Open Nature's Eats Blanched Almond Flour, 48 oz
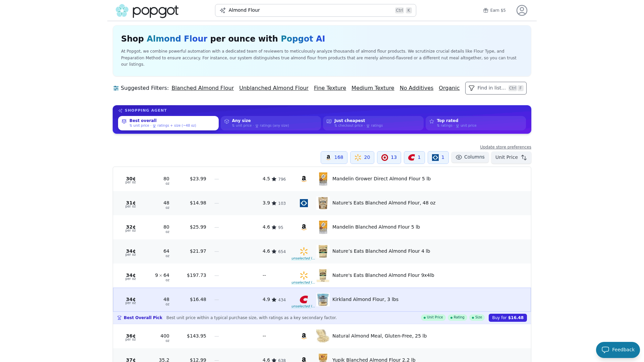Viewport: 644px width, 362px height. (x=384, y=203)
